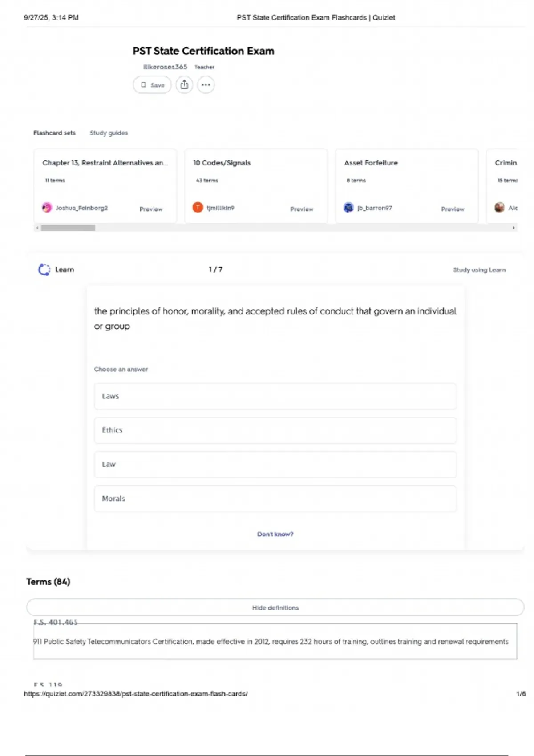This screenshot has width=534, height=756.
Task: Open the three-dots more options menu
Action: click(x=206, y=84)
